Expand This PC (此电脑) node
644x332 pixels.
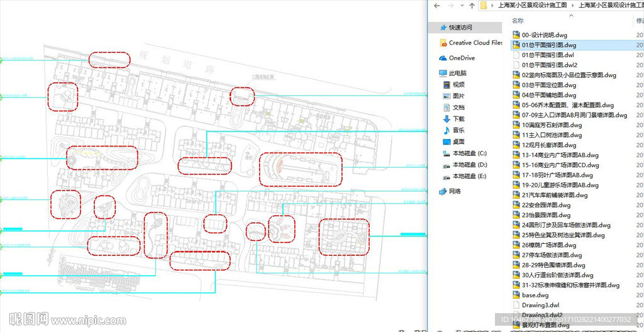click(x=458, y=74)
